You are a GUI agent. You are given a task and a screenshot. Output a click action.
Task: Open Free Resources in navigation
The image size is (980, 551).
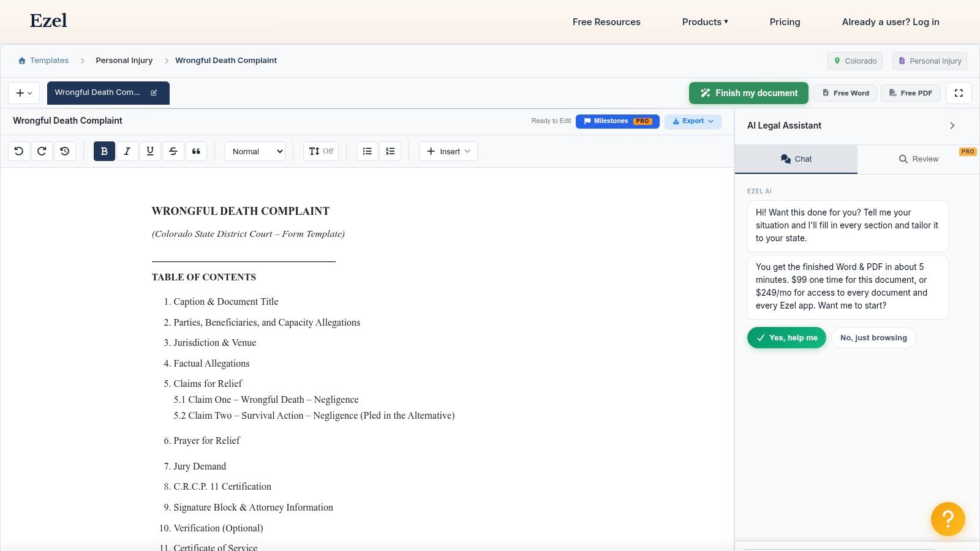(x=606, y=22)
